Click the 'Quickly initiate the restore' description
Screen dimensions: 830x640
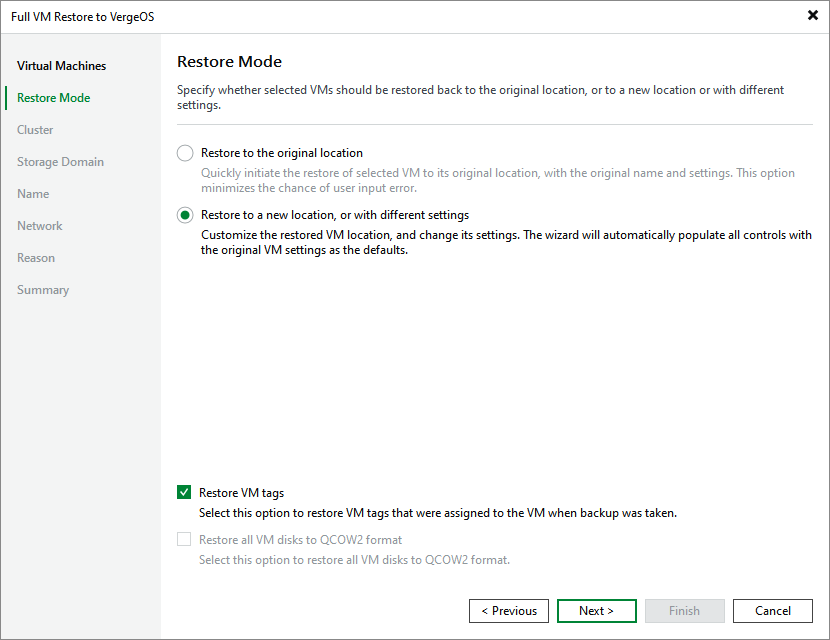pyautogui.click(x=498, y=181)
